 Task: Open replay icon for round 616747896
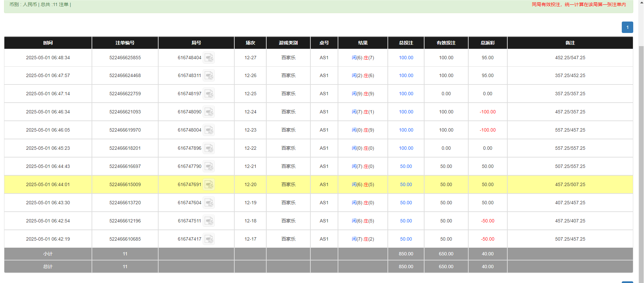(209, 148)
